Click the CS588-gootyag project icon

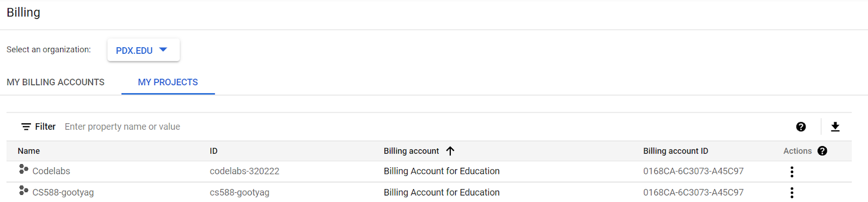tap(23, 191)
